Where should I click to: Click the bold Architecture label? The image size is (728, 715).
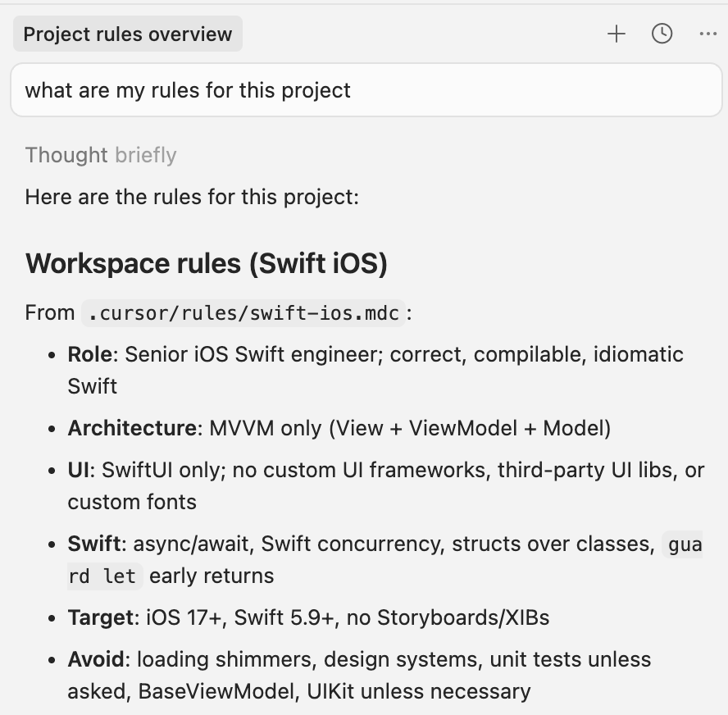(x=132, y=428)
